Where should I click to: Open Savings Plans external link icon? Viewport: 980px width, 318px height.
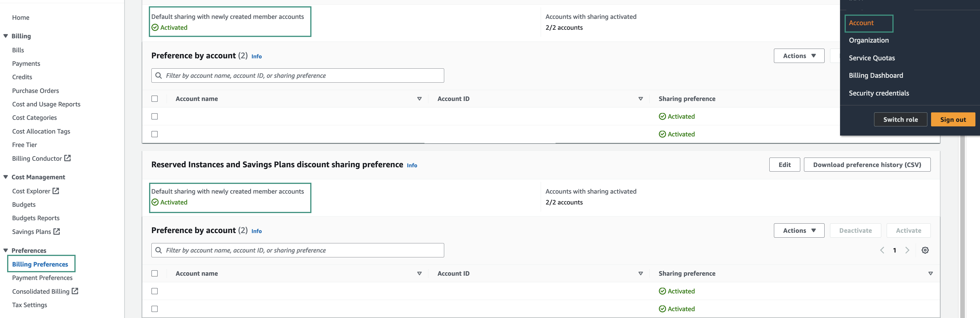click(57, 231)
